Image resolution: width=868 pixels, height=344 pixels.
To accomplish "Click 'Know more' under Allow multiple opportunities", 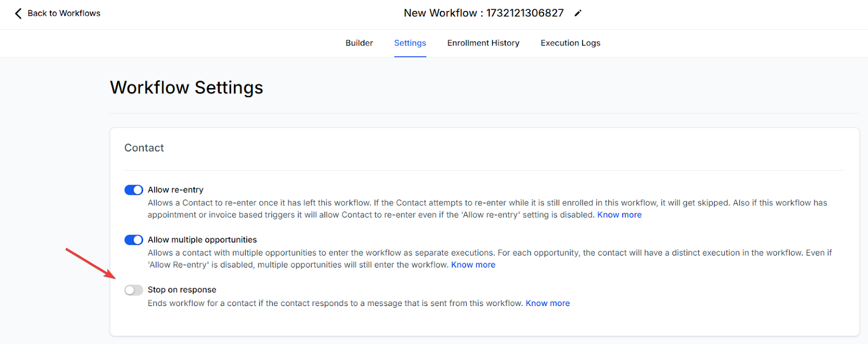I will pyautogui.click(x=473, y=265).
